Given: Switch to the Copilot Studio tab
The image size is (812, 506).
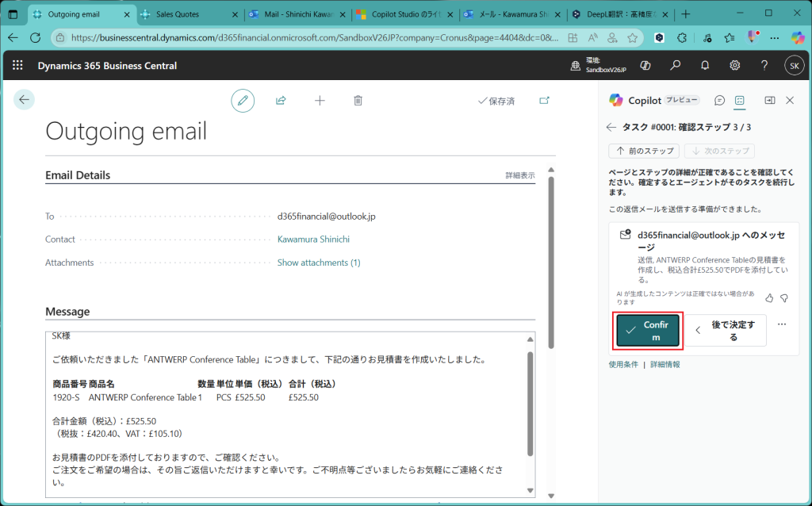Looking at the screenshot, I should click(x=407, y=14).
